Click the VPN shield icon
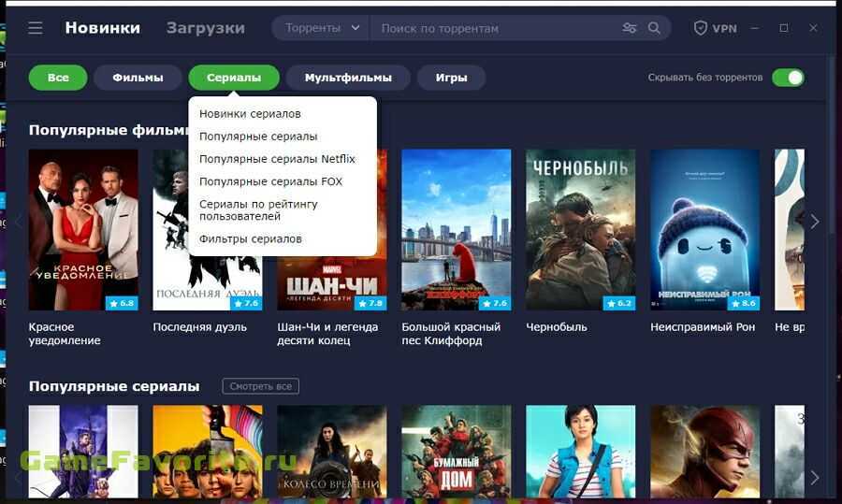The image size is (842, 504). [700, 28]
